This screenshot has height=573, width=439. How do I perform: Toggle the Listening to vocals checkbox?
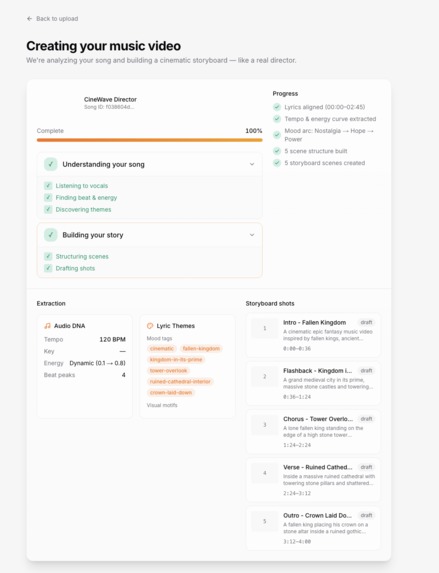(48, 186)
